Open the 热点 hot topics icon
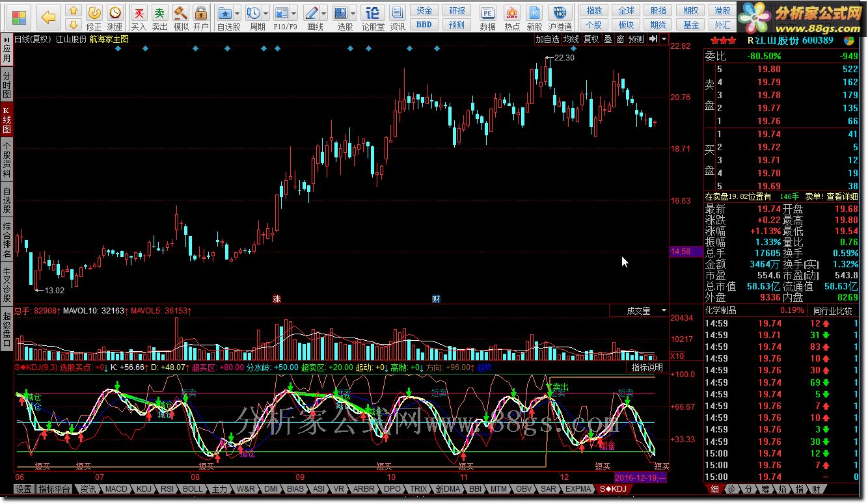Image resolution: width=868 pixels, height=504 pixels. coord(512,18)
